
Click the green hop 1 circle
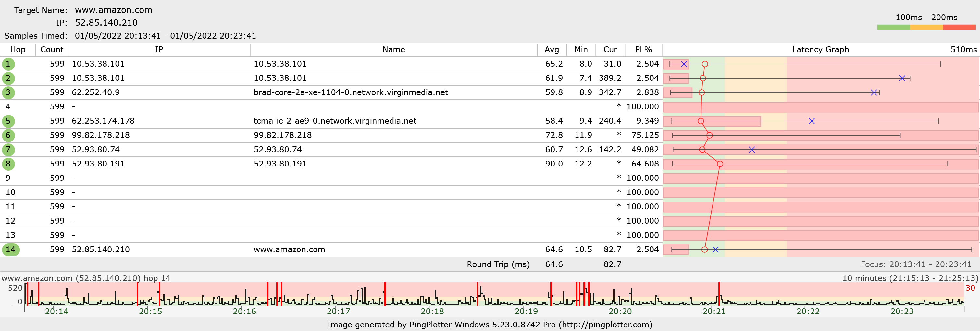(x=8, y=64)
